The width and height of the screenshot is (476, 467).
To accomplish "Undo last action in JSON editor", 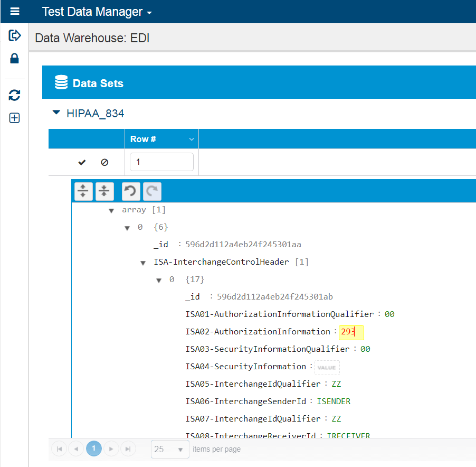I will click(x=131, y=191).
